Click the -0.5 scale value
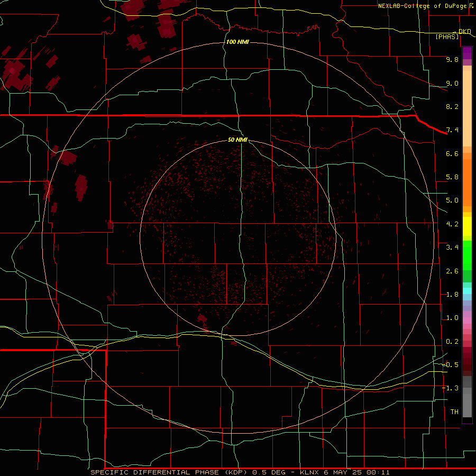Screen dimensions: 476x476 click(450, 364)
